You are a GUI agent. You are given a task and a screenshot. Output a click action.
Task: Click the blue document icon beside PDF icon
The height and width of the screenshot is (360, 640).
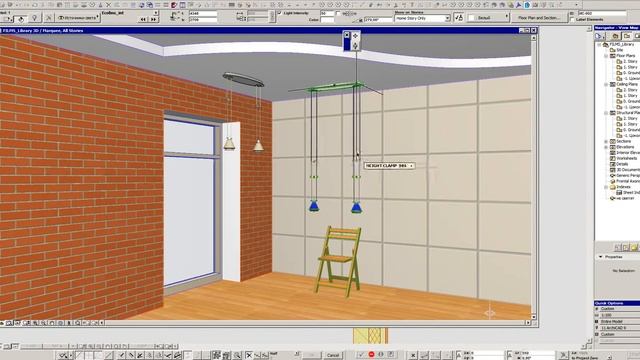pyautogui.click(x=527, y=5)
